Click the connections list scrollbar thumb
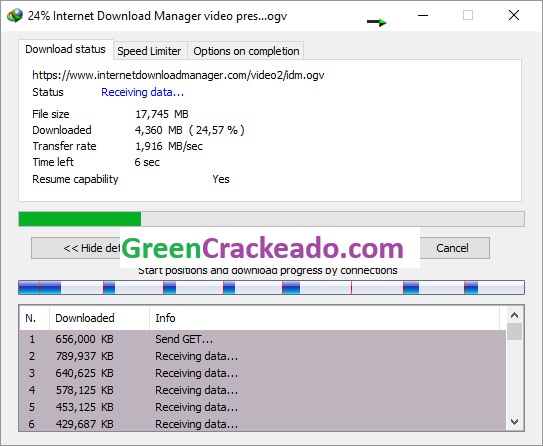Image resolution: width=543 pixels, height=446 pixels. click(515, 331)
